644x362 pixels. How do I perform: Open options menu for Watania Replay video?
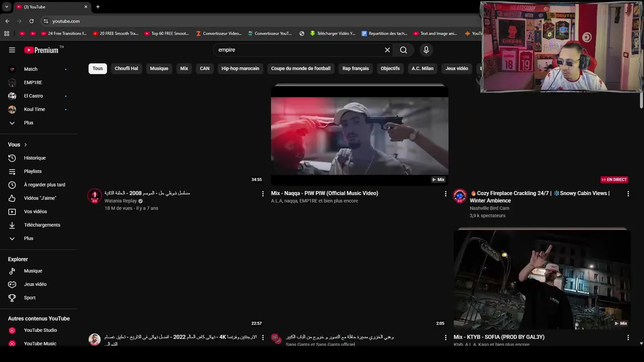pyautogui.click(x=263, y=194)
